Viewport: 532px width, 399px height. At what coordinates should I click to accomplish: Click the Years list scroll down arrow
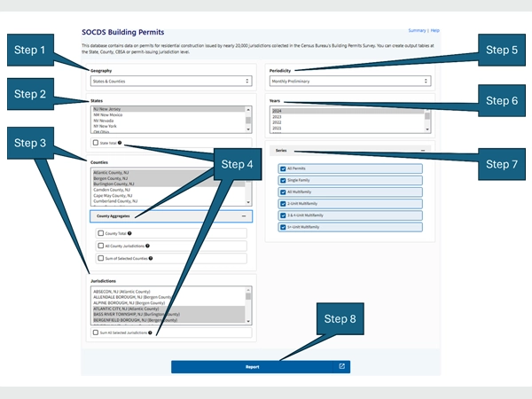(x=427, y=129)
